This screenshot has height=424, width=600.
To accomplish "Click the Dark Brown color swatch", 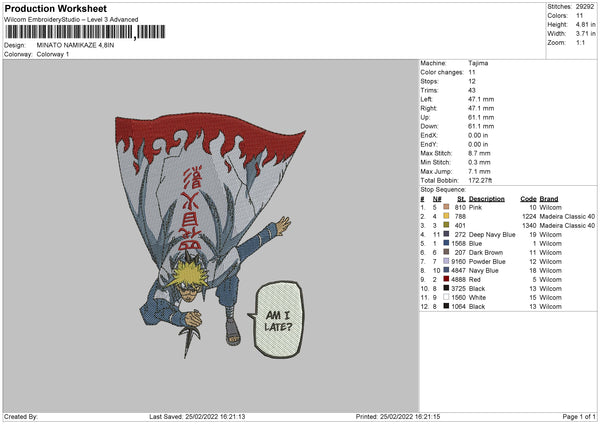I will click(x=446, y=252).
